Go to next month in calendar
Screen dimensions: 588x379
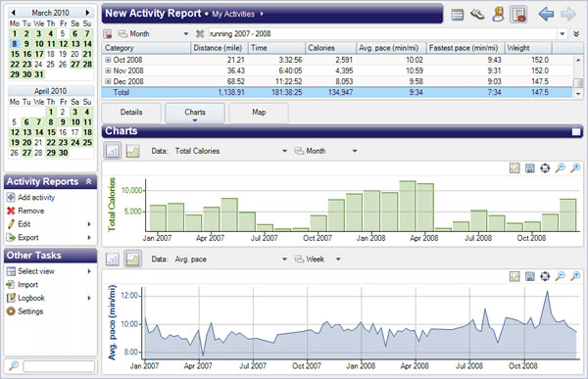click(x=87, y=13)
